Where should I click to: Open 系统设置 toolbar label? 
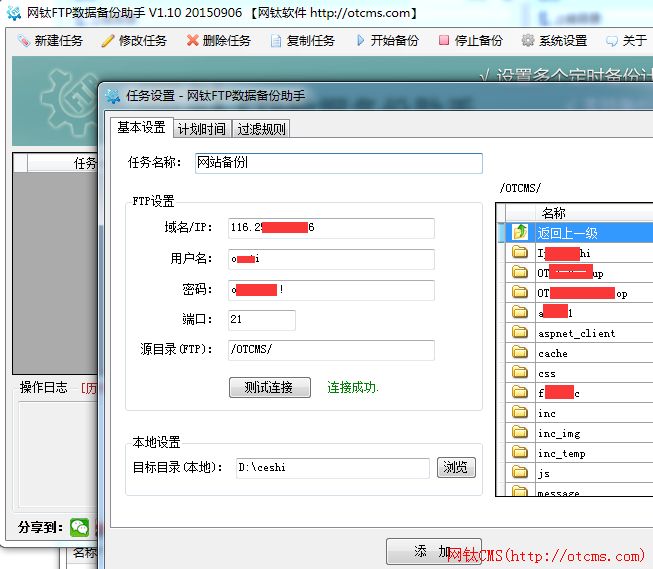(x=563, y=41)
